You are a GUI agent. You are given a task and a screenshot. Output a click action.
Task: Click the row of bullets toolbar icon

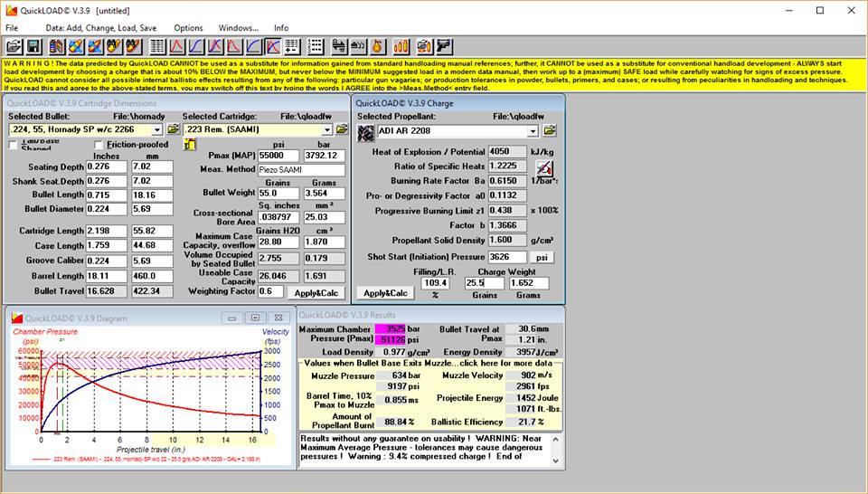358,46
